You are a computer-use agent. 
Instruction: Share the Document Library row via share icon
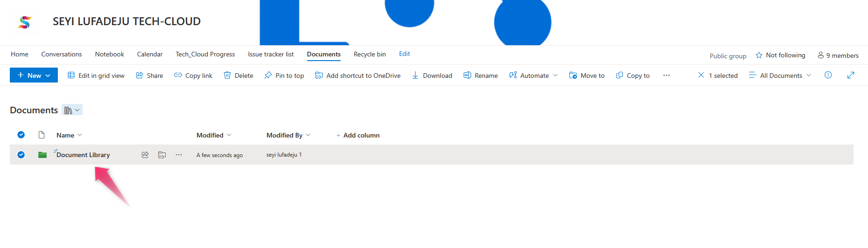[145, 155]
